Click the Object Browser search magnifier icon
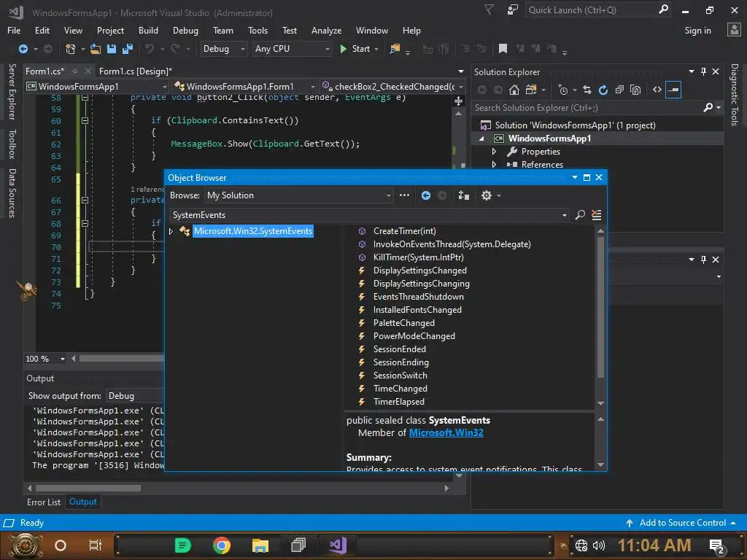 pyautogui.click(x=580, y=215)
